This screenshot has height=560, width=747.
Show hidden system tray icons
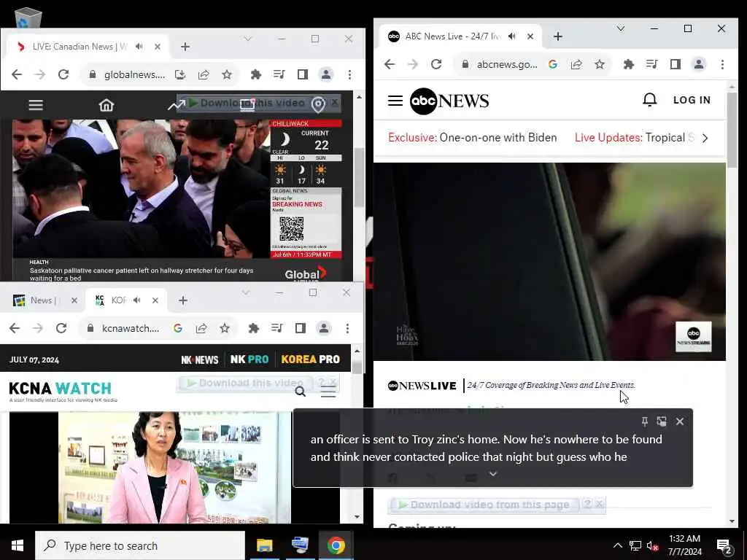tap(617, 545)
